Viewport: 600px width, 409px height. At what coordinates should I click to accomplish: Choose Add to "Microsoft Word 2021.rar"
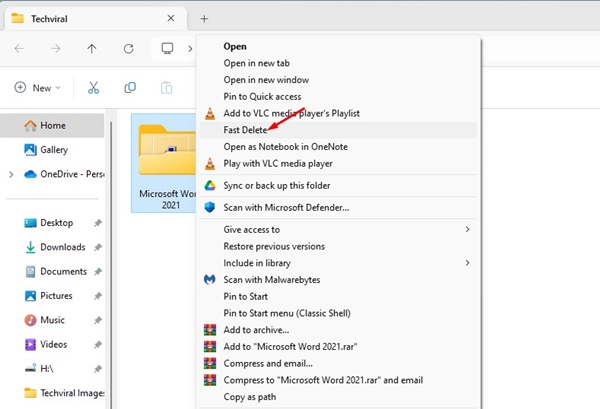pyautogui.click(x=338, y=347)
